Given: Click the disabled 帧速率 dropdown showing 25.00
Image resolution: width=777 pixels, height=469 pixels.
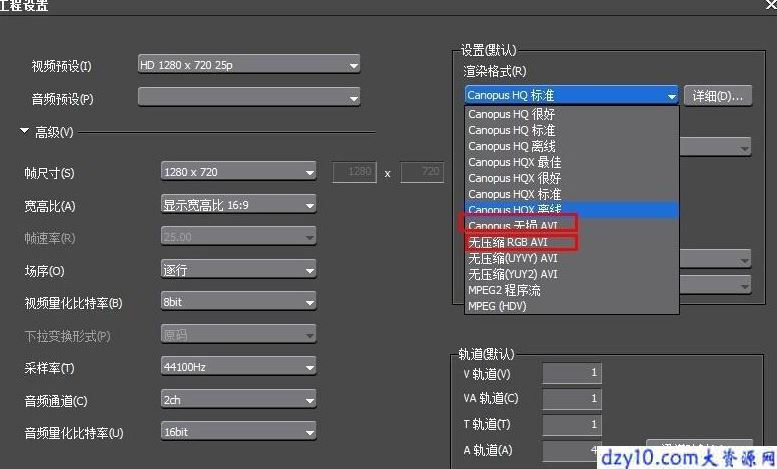Looking at the screenshot, I should click(238, 236).
